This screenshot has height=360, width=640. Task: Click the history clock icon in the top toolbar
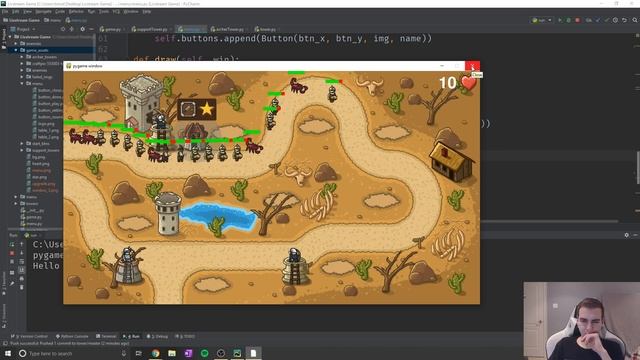coord(615,20)
